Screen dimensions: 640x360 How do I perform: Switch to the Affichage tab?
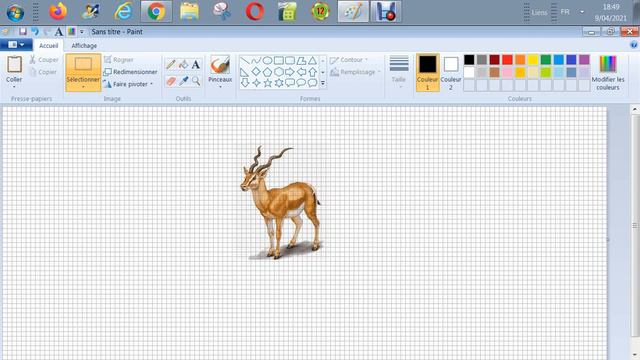pos(84,46)
